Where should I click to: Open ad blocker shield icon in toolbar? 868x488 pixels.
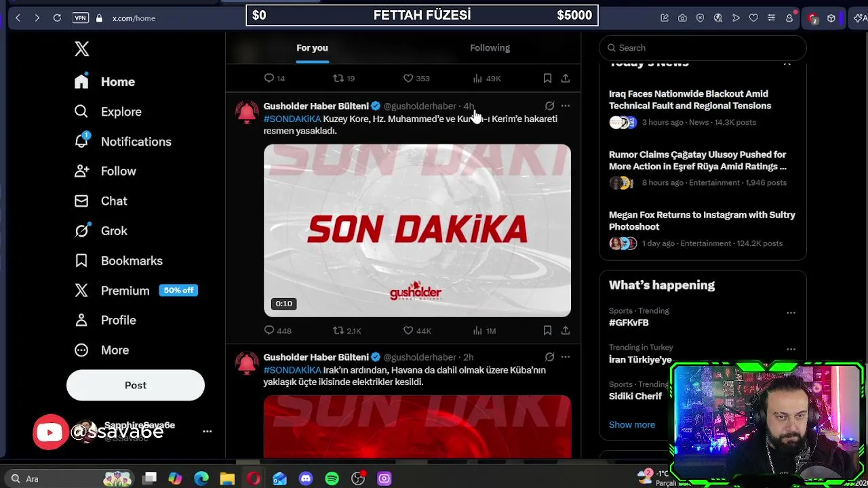700,18
